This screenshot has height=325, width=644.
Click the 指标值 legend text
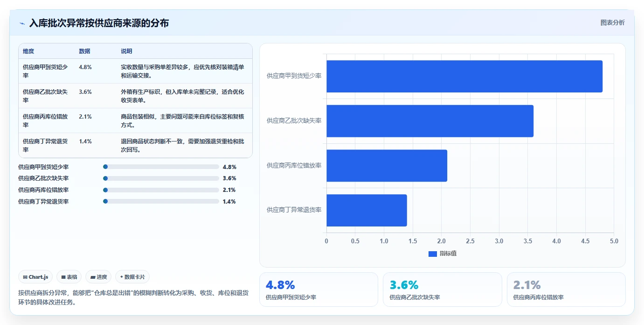[x=448, y=254]
